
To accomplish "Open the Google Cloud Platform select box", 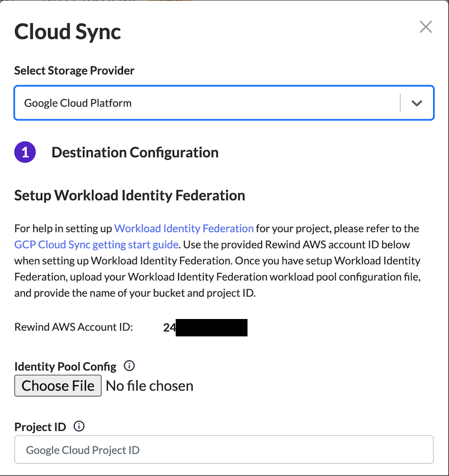I will click(208, 103).
